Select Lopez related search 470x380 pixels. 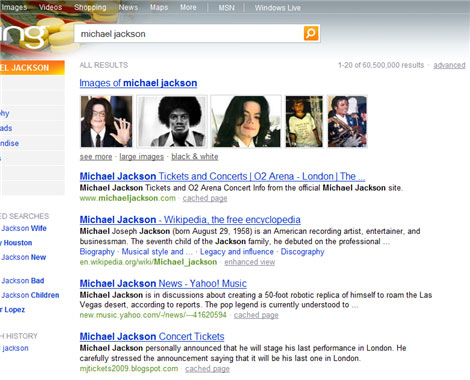point(13,310)
